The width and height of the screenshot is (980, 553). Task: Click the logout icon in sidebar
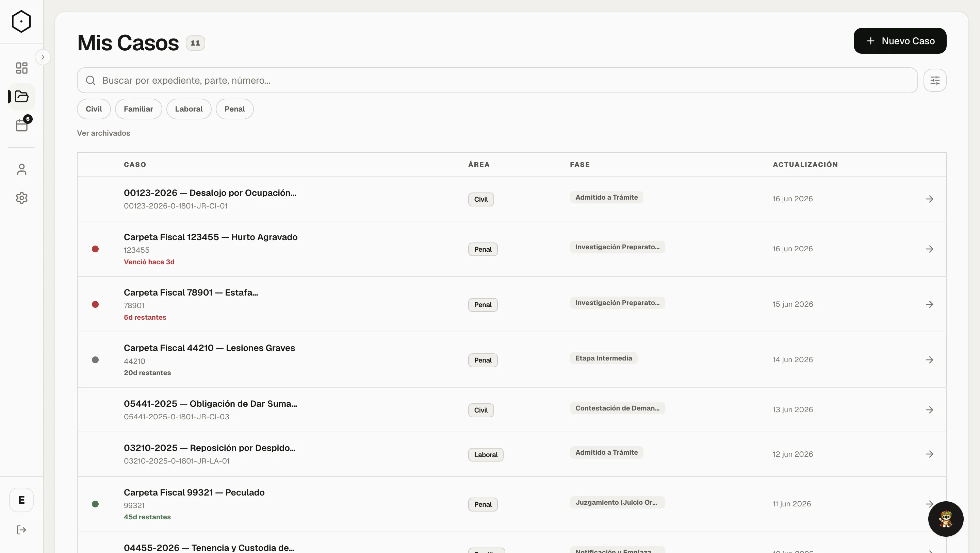pyautogui.click(x=21, y=530)
